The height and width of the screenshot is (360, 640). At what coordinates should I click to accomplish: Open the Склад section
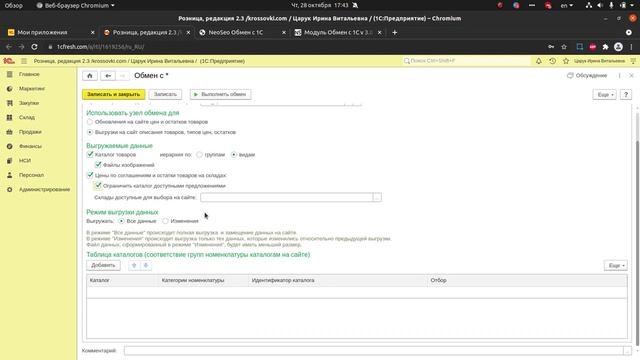pyautogui.click(x=27, y=117)
